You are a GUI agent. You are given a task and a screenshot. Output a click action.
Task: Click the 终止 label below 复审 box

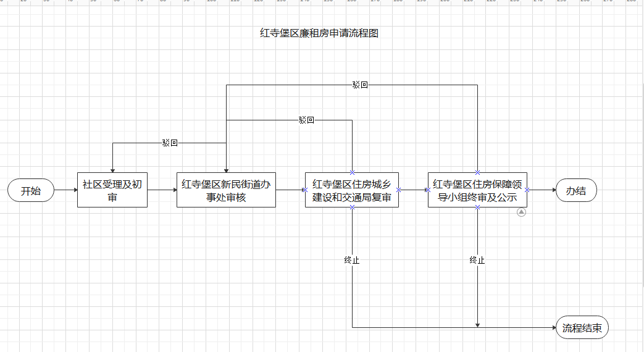352,260
